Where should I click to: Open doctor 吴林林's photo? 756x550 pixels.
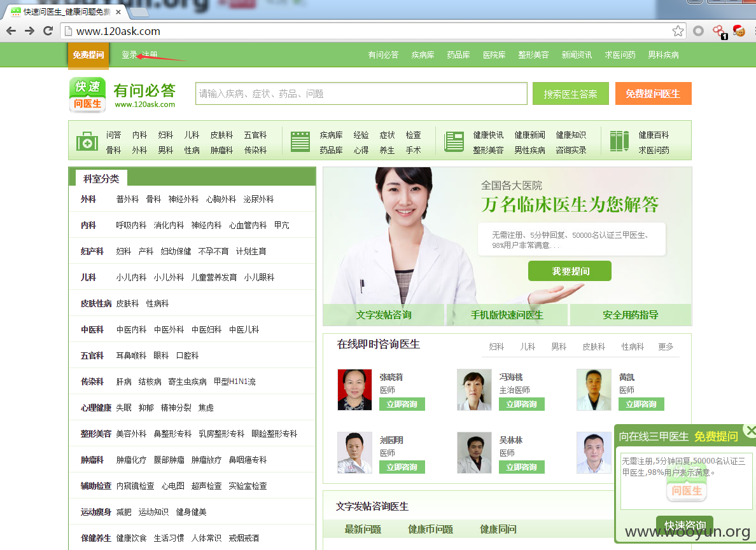tap(474, 452)
